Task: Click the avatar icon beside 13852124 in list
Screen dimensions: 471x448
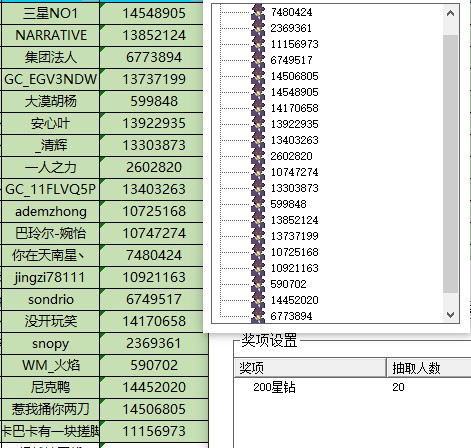Action: coord(258,220)
